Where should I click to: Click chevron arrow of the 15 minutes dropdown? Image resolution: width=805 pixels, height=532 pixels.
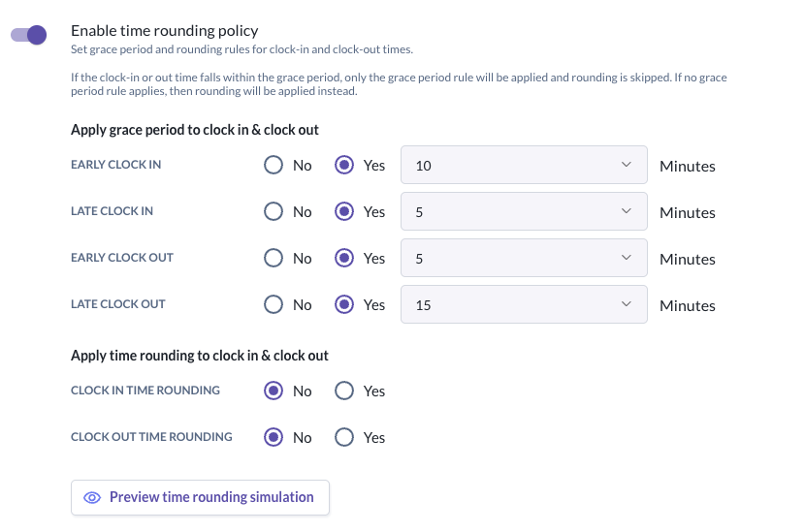[626, 305]
